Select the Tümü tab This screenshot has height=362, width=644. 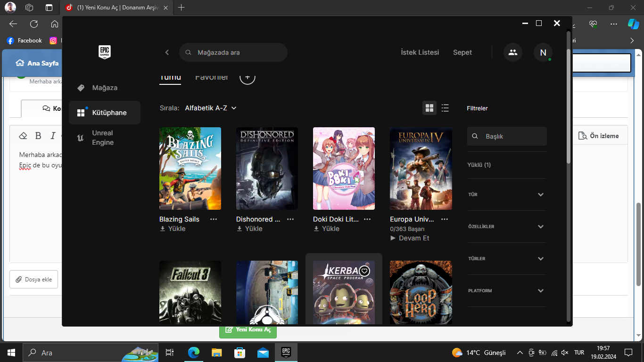click(x=170, y=77)
